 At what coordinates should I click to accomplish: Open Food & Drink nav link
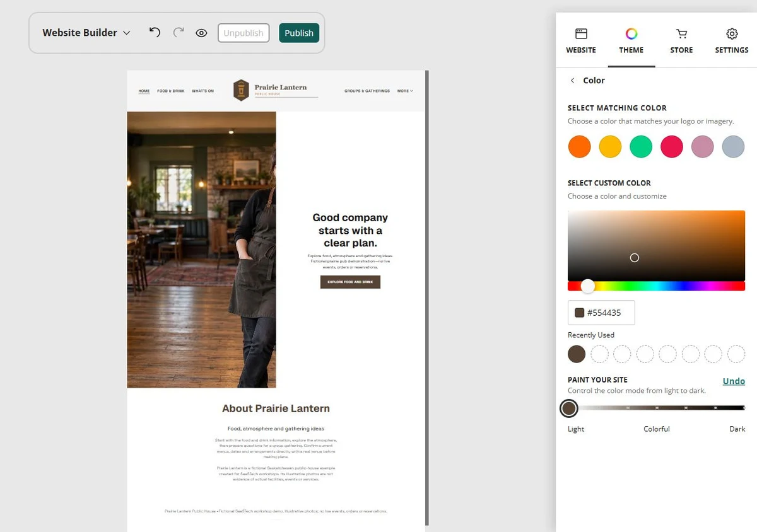171,91
